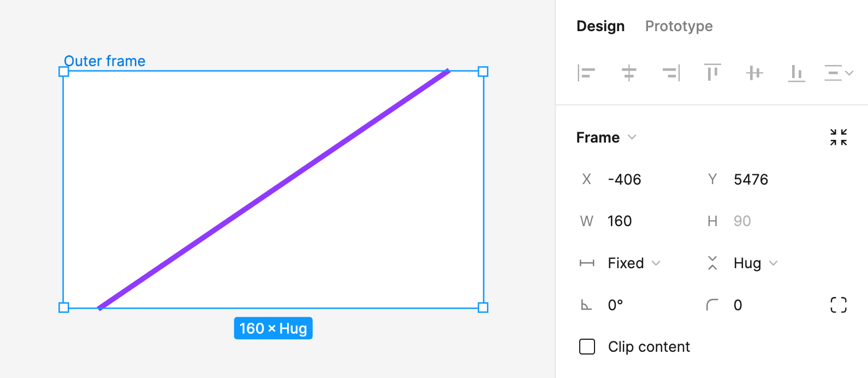Edit the frame width field

tap(620, 221)
